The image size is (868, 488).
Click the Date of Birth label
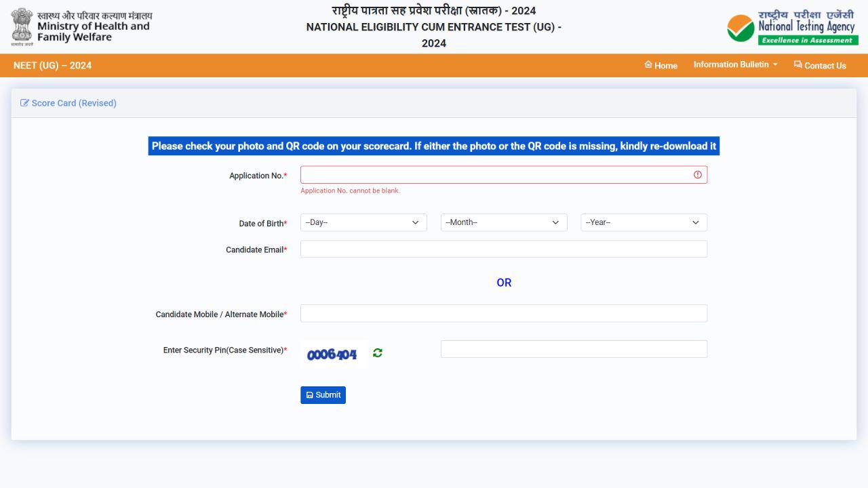(263, 224)
